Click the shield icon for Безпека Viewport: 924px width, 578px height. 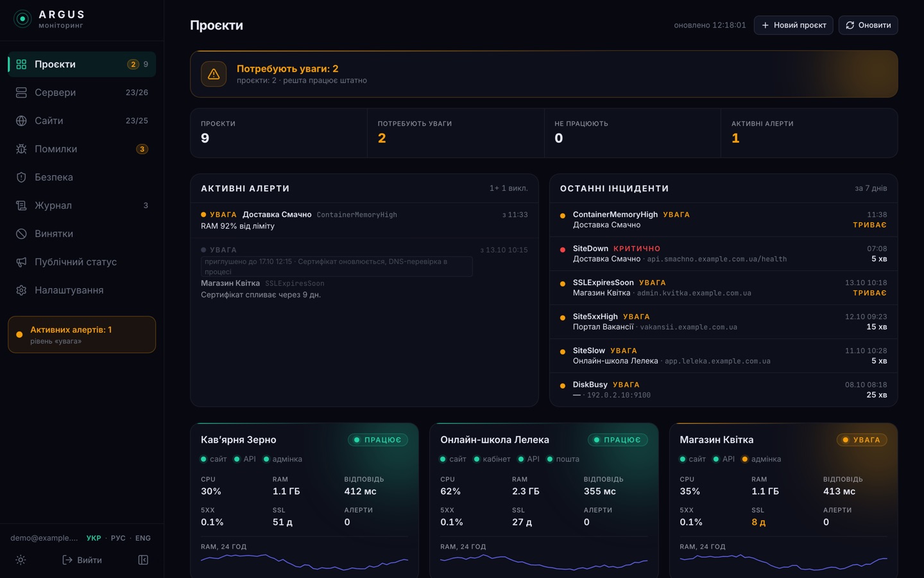[21, 177]
